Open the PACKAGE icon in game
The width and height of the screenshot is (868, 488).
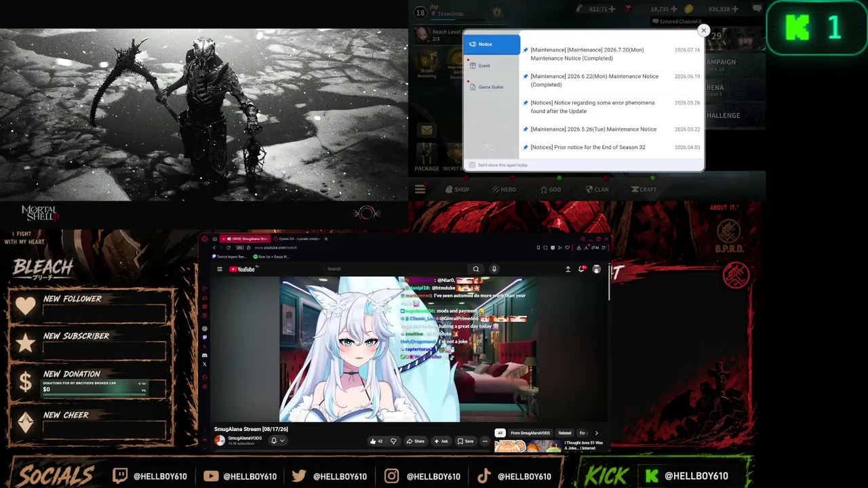(427, 156)
